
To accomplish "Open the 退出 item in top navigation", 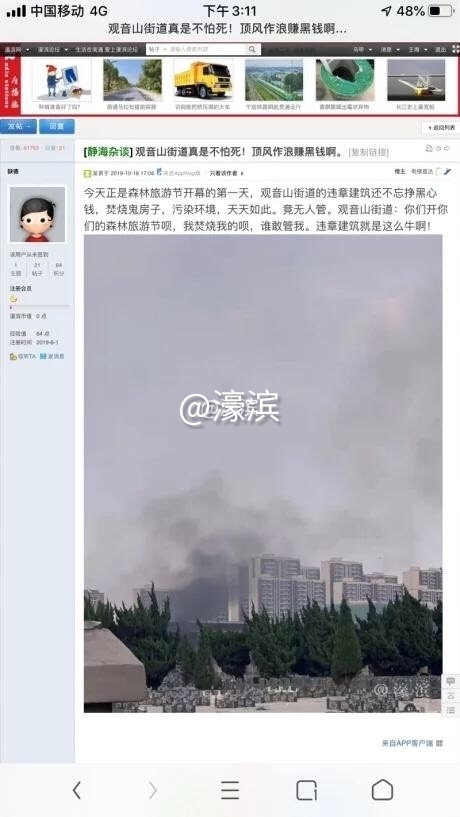I will [x=441, y=49].
